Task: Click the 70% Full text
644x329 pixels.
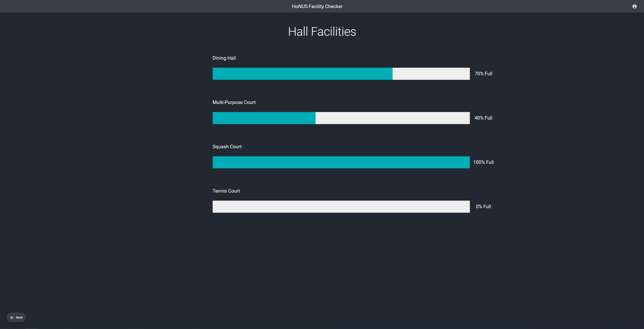Action: tap(483, 74)
